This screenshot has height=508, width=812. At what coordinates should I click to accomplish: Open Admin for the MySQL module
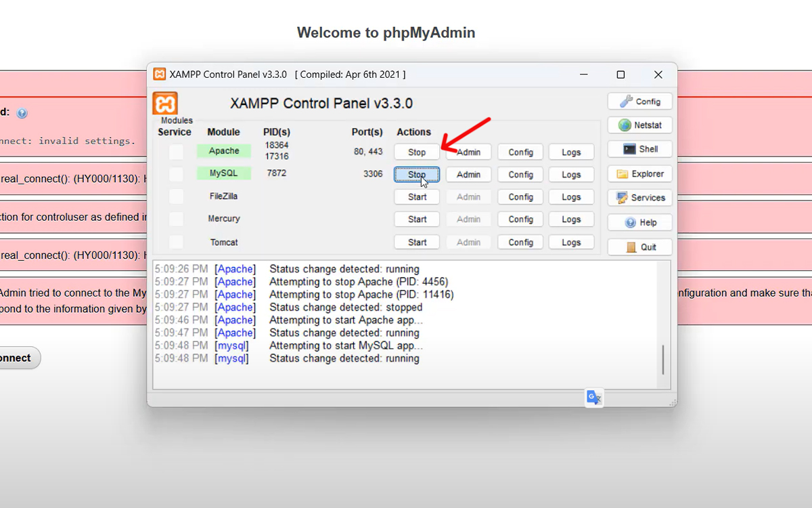click(468, 175)
